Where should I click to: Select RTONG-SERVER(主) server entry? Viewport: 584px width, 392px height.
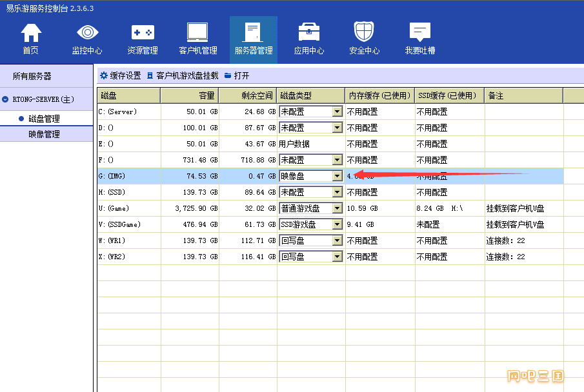click(x=46, y=99)
